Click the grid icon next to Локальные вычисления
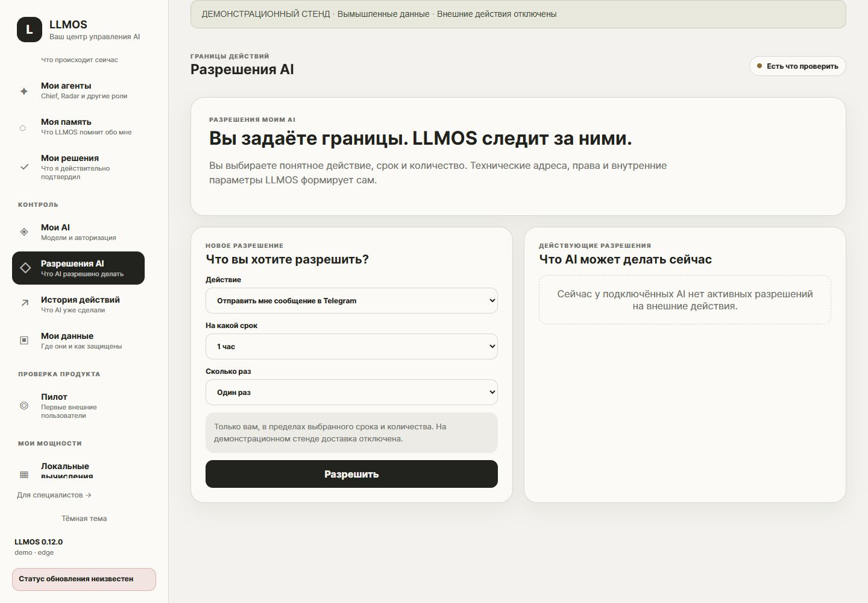 24,475
